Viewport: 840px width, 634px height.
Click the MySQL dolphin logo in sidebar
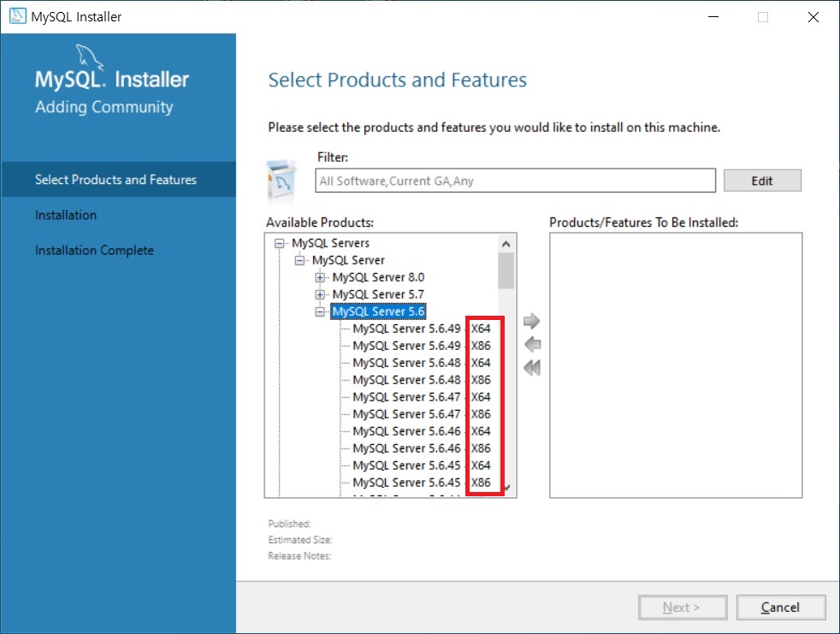[89, 57]
